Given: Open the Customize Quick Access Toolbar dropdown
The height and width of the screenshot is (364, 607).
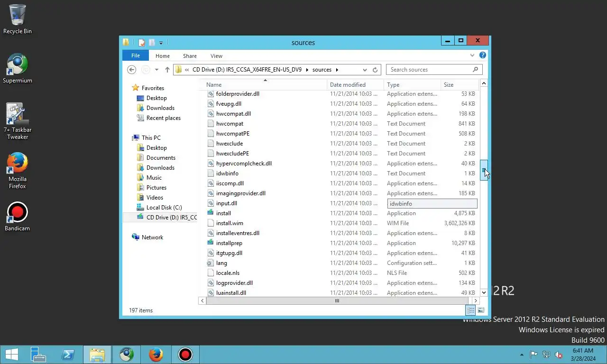Looking at the screenshot, I should point(161,43).
